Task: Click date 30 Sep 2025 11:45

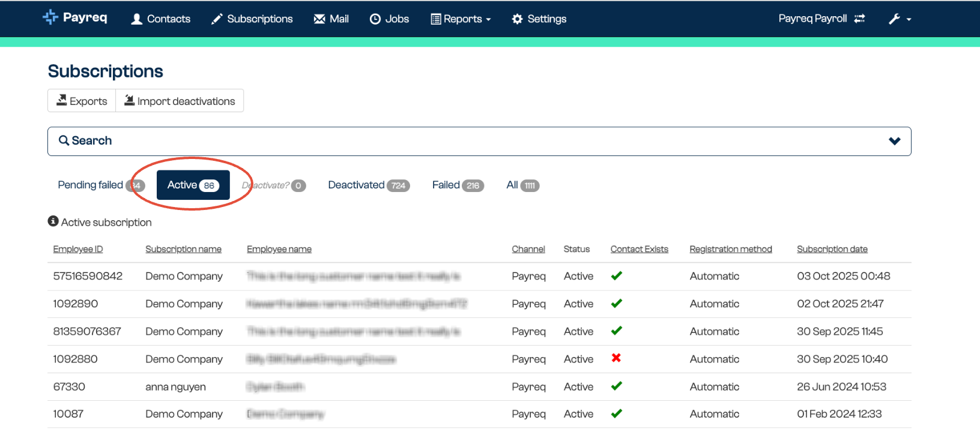Action: 840,331
